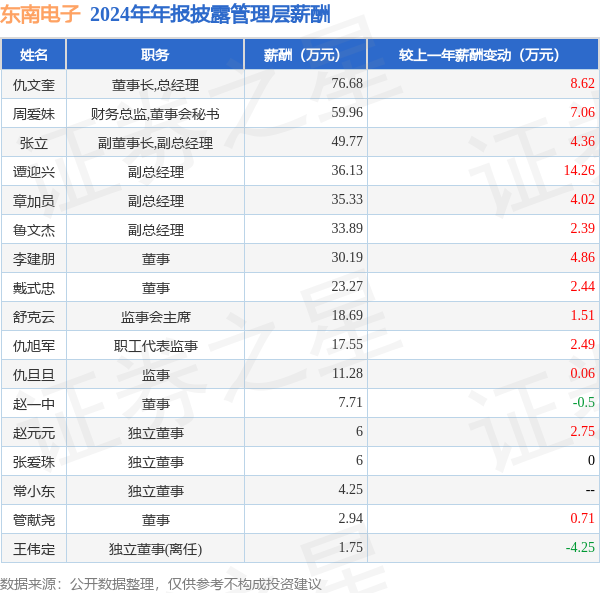This screenshot has height=593, width=600.
Task: Select the name 张立
Action: pyautogui.click(x=34, y=143)
